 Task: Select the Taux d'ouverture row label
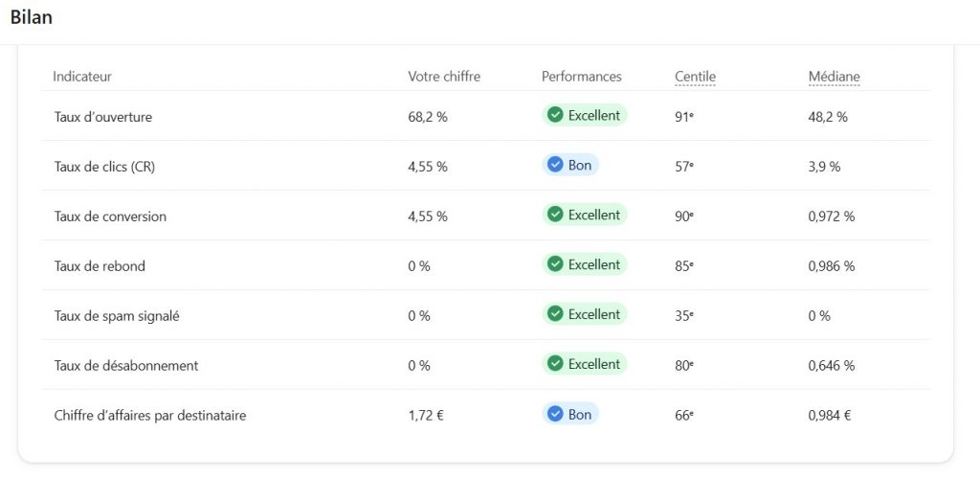click(x=103, y=117)
